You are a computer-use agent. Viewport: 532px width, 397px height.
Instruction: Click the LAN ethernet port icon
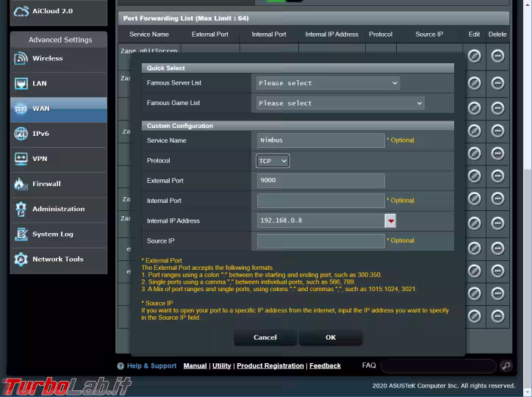[21, 84]
